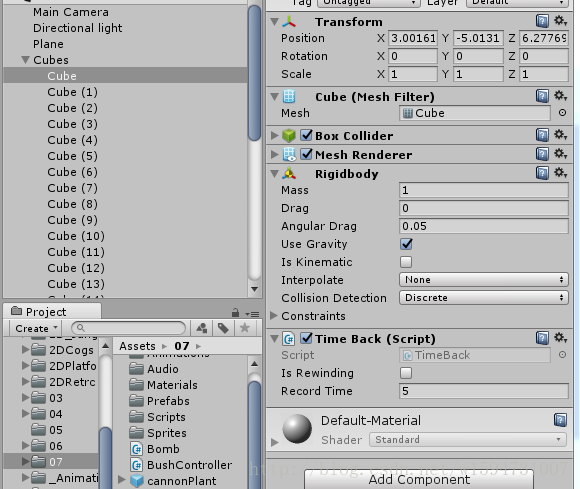Toggle Project panel lock icon

[235, 313]
